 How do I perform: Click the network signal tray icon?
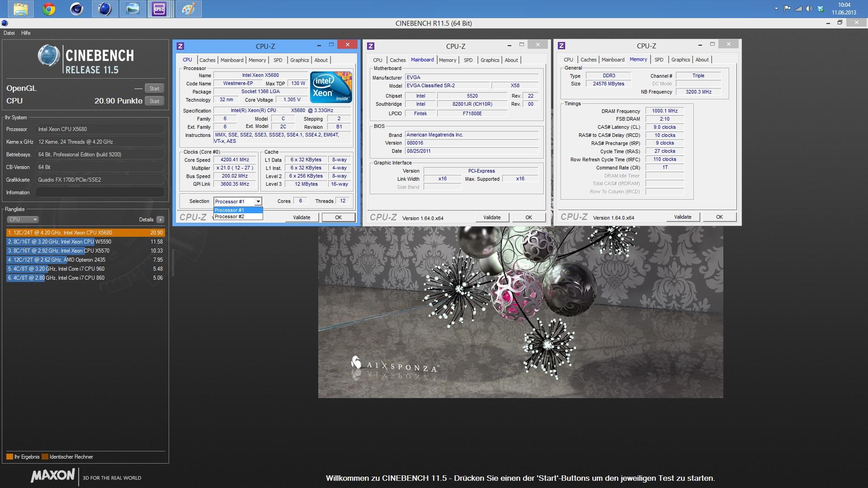point(798,9)
